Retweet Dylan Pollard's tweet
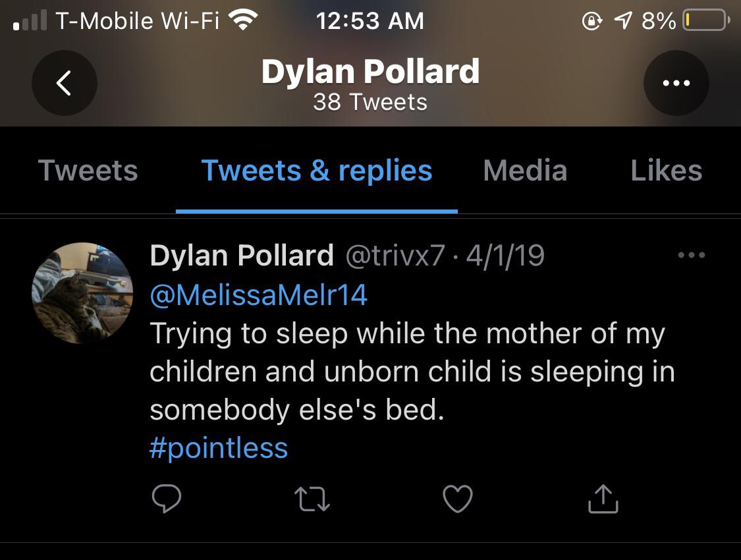The image size is (741, 560). [x=312, y=499]
